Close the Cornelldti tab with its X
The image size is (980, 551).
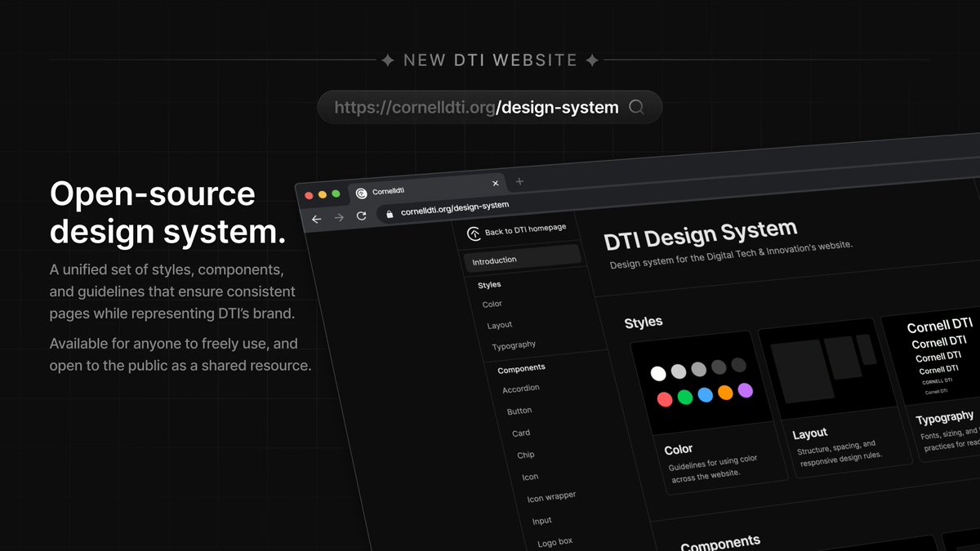495,184
